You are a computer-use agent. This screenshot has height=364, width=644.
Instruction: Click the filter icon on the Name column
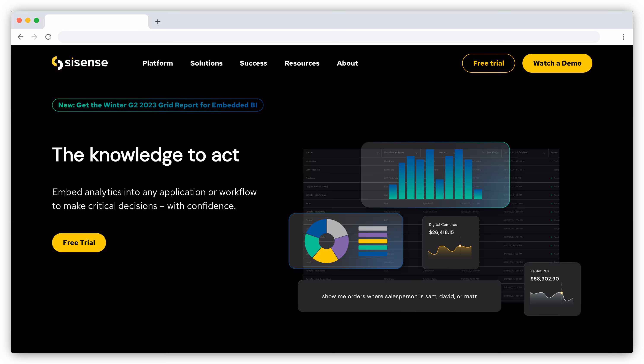click(x=378, y=152)
